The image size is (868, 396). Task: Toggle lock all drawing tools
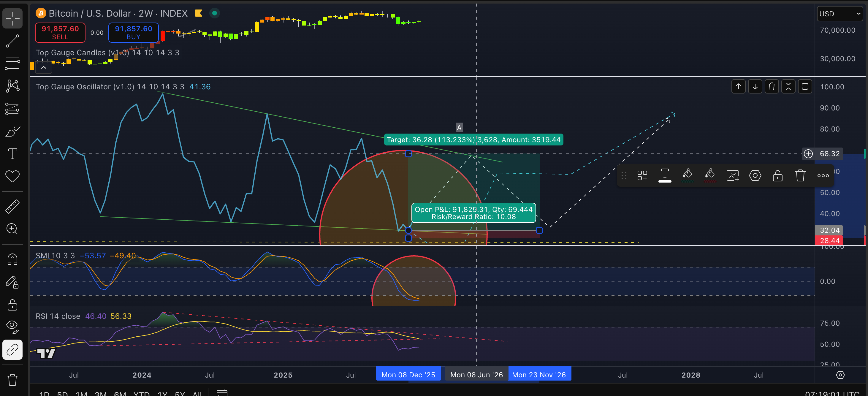coord(12,305)
